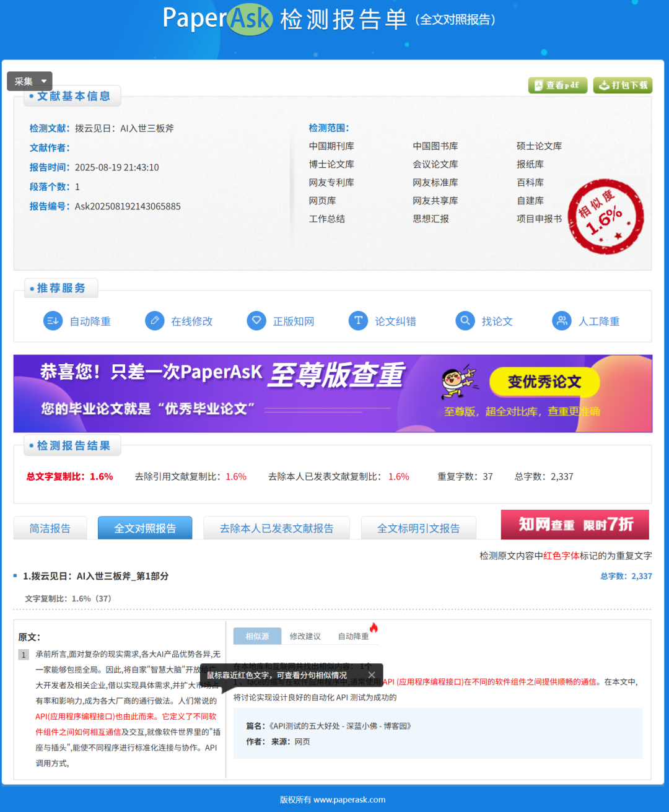This screenshot has height=812, width=669.
Task: Open the 去除本人已发表文献报告 tab
Action: pos(276,528)
